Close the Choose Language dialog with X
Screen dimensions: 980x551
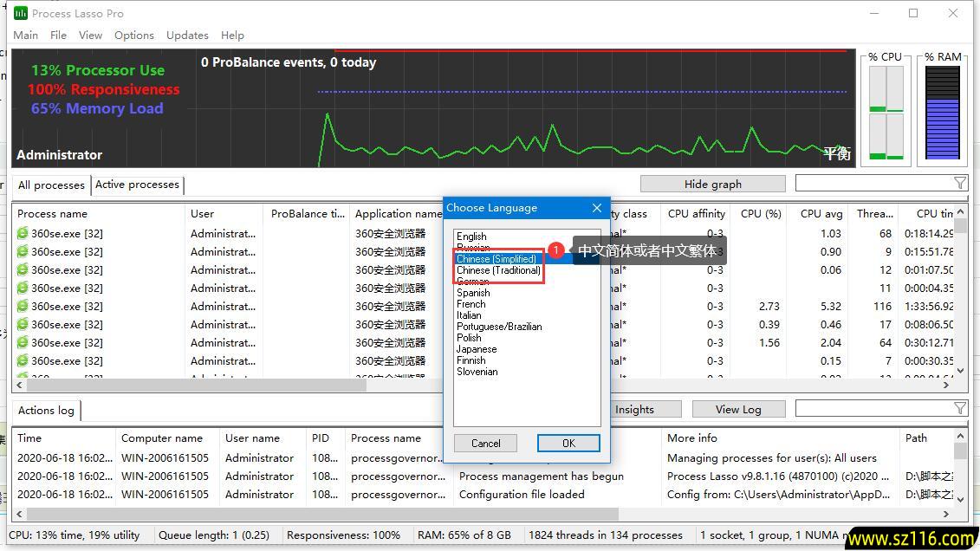coord(596,208)
